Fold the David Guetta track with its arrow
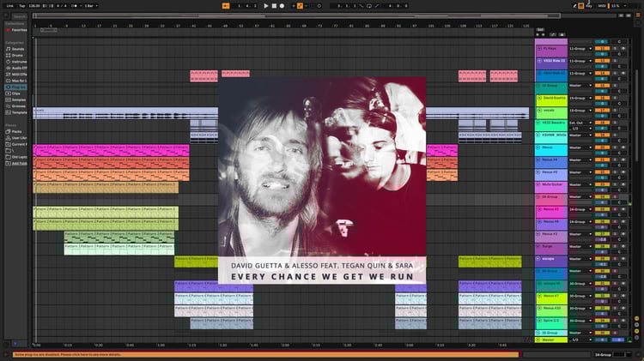Viewport: 644px width, 361px height. (x=539, y=99)
